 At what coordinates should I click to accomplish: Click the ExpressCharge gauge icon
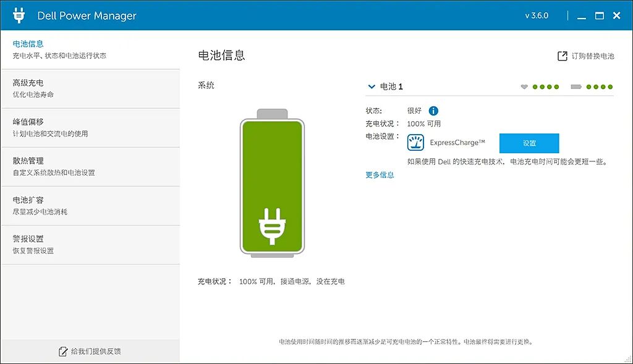tap(415, 143)
